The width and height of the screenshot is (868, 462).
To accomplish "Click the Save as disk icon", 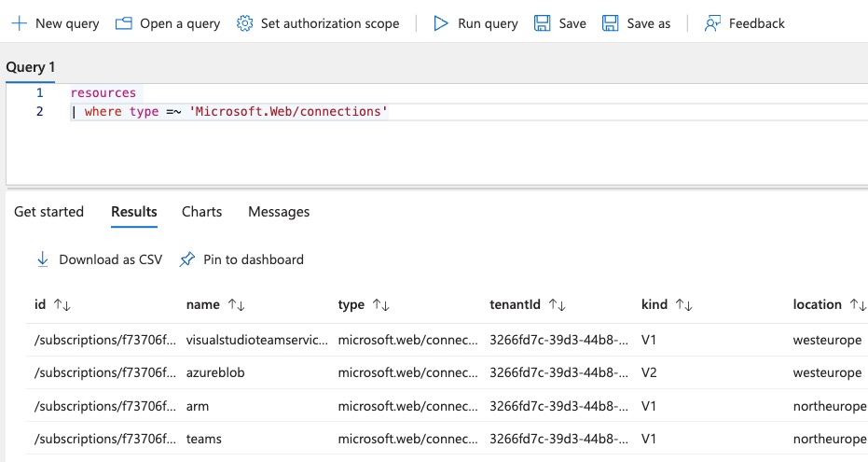I will tap(610, 23).
